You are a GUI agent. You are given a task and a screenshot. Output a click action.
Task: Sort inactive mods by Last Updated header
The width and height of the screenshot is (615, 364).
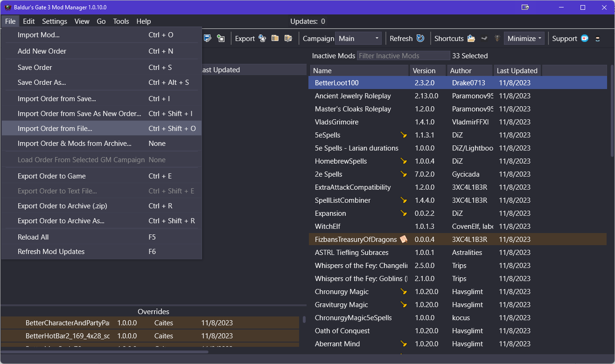(x=517, y=71)
